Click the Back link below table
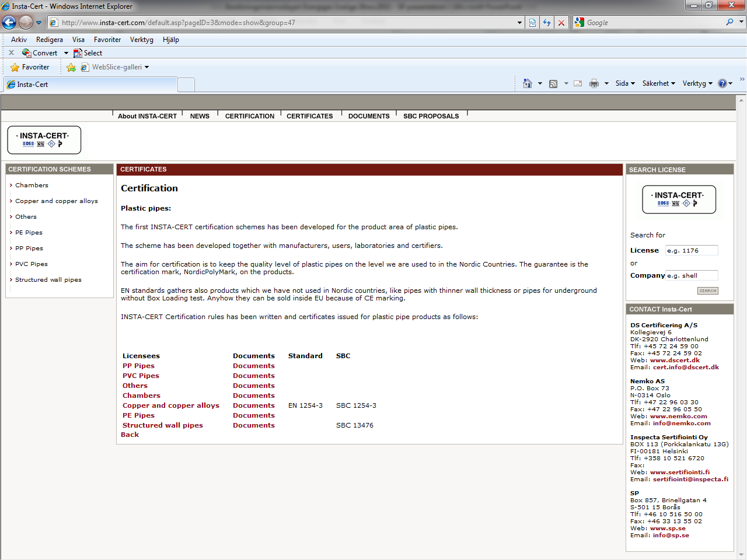Screen dimensions: 747x560 [130, 435]
